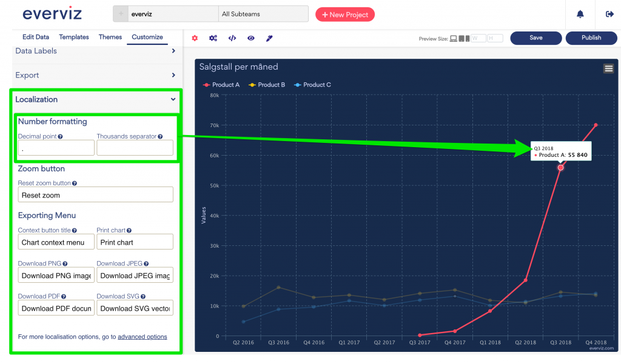Click Download PDF document field
This screenshot has width=621, height=364.
(56, 308)
